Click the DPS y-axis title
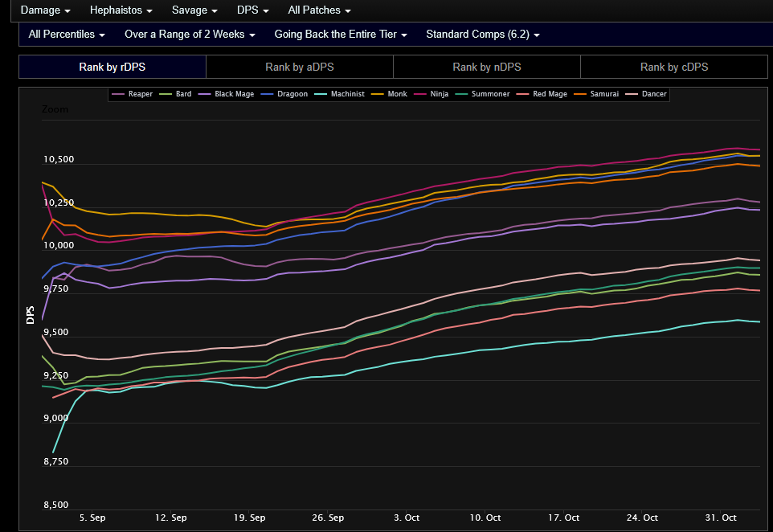 tap(31, 315)
